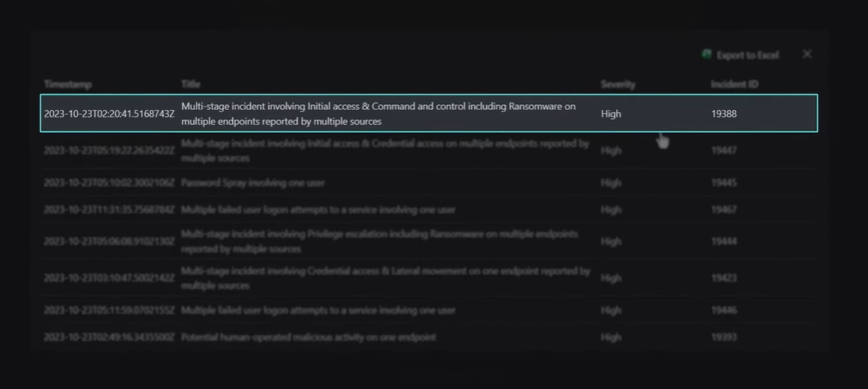Click incident ID 19447

(724, 151)
